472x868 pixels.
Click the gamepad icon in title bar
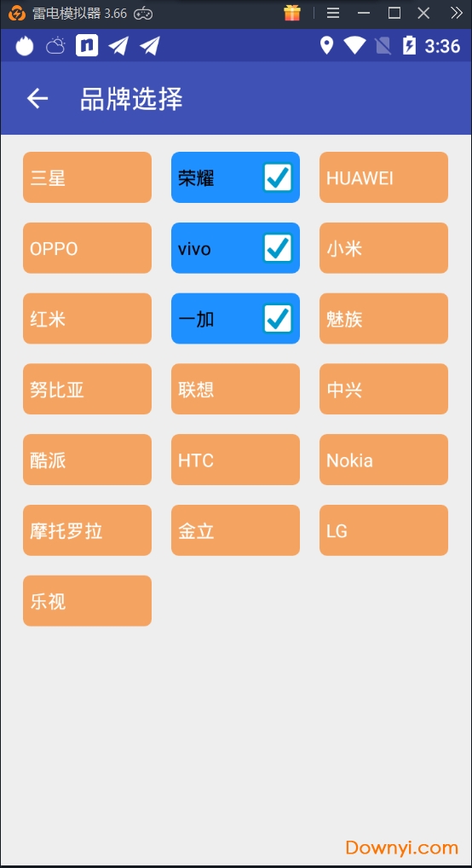point(144,14)
